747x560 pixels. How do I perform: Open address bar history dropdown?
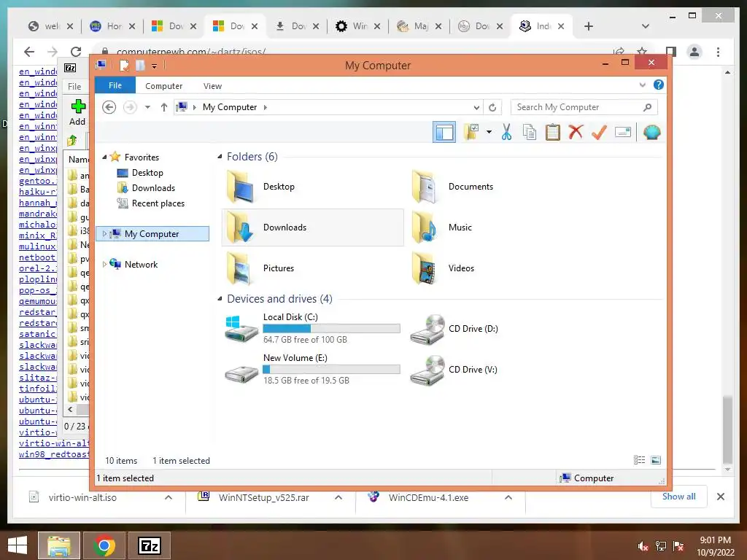pyautogui.click(x=476, y=108)
